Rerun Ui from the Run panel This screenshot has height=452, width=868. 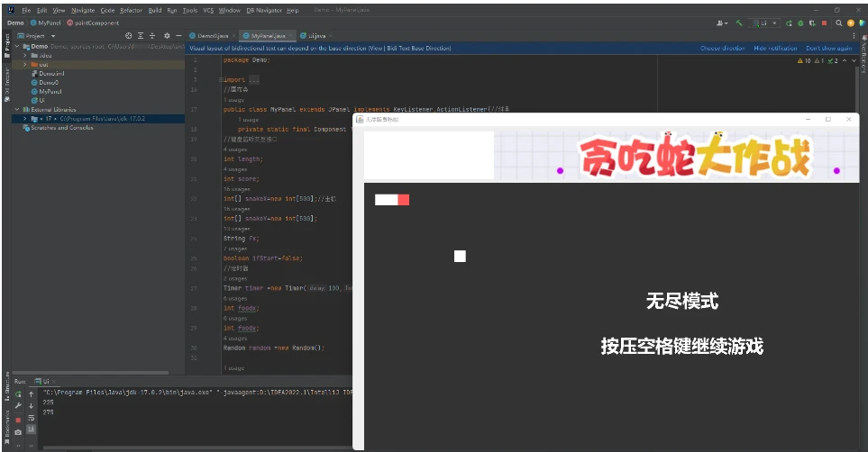tap(18, 394)
